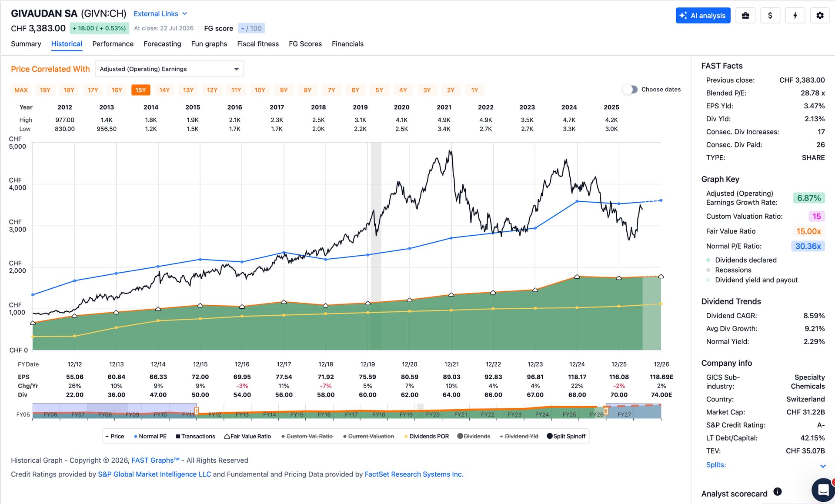Select the 15Y time range button
835x504 pixels.
[140, 90]
